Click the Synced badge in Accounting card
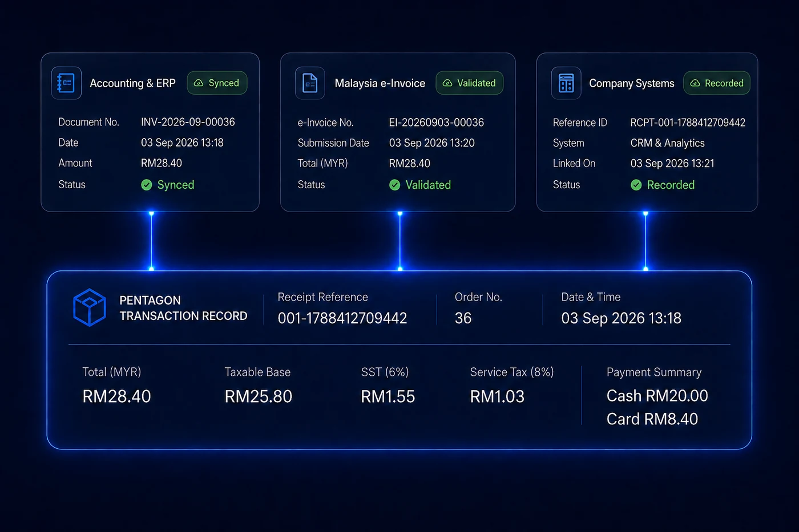The height and width of the screenshot is (532, 799). click(x=217, y=83)
